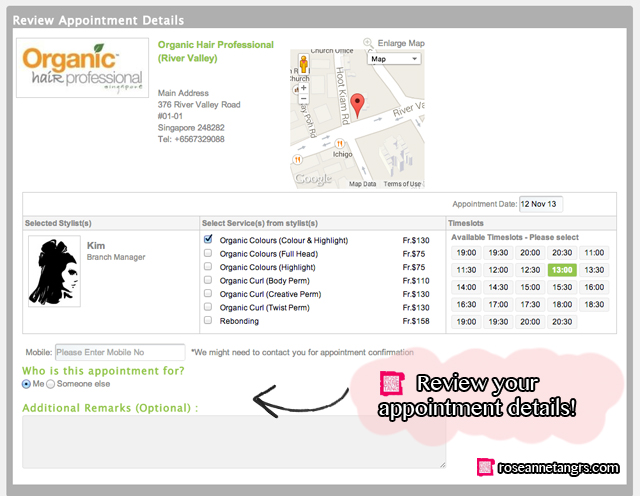Screen dimensions: 640x496
Task: Click the Hoot Kiam Rd label on map
Action: (x=343, y=96)
